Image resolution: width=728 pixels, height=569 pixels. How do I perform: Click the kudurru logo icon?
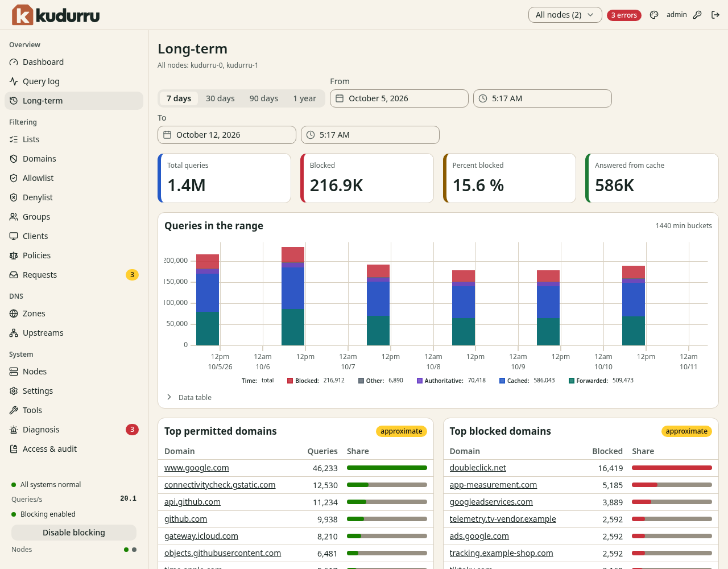23,15
